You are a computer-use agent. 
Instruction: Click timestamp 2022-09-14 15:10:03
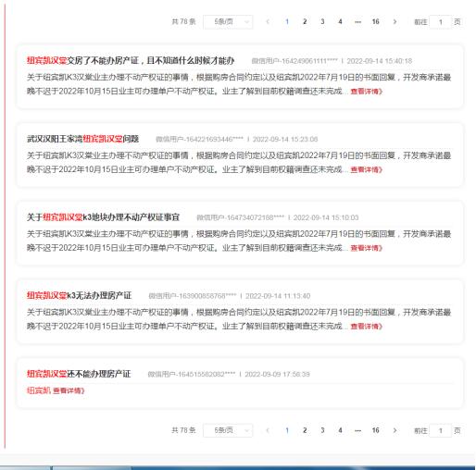coord(326,217)
